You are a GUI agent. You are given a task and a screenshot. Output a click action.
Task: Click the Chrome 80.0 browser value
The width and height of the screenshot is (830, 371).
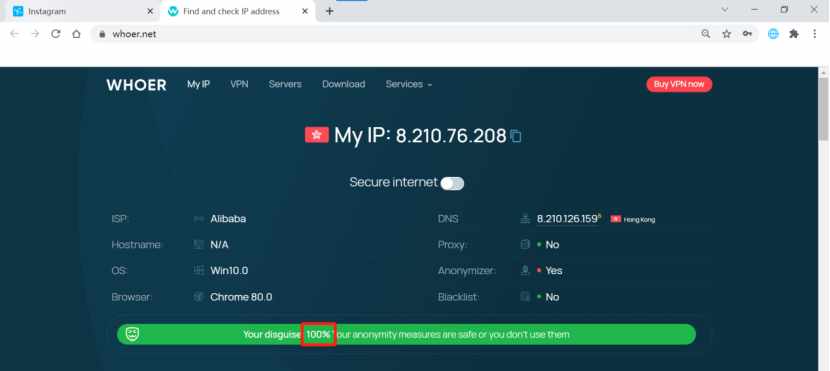241,297
